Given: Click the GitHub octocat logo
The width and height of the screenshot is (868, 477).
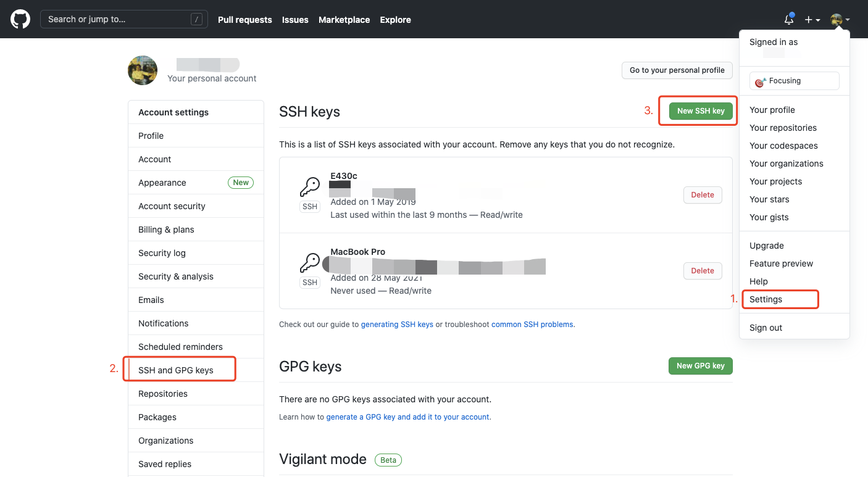Looking at the screenshot, I should tap(20, 19).
